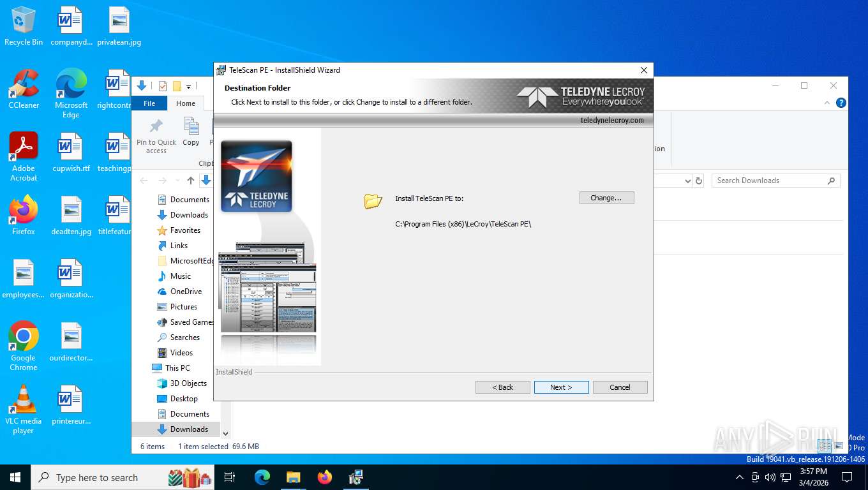Open the notification center icon
The image size is (868, 490).
847,477
